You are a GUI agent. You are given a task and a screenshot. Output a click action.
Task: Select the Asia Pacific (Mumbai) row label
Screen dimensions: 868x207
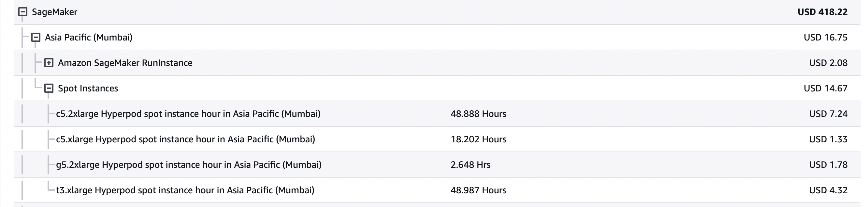89,38
